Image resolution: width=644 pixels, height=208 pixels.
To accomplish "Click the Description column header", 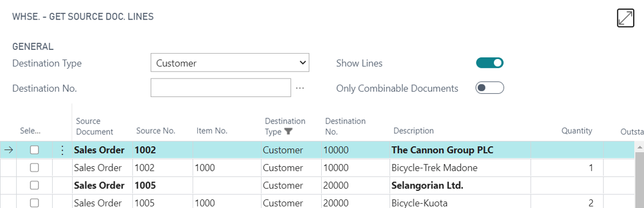I will 413,131.
